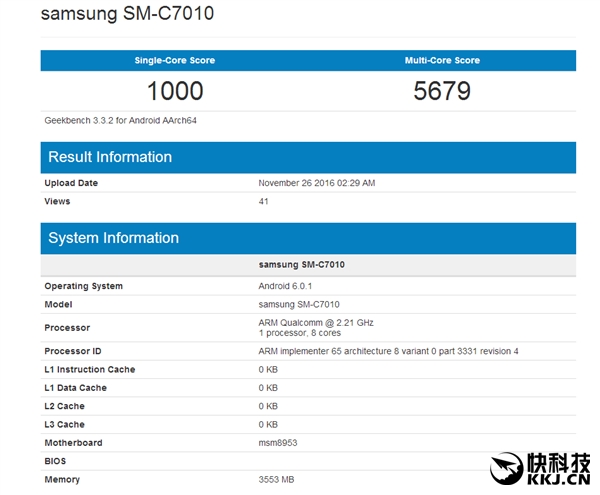Click the System Information section header
The image size is (600, 495).
[113, 238]
